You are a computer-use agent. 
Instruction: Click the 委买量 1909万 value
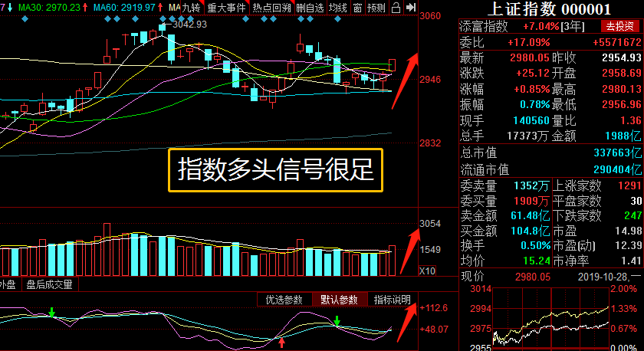click(x=531, y=201)
